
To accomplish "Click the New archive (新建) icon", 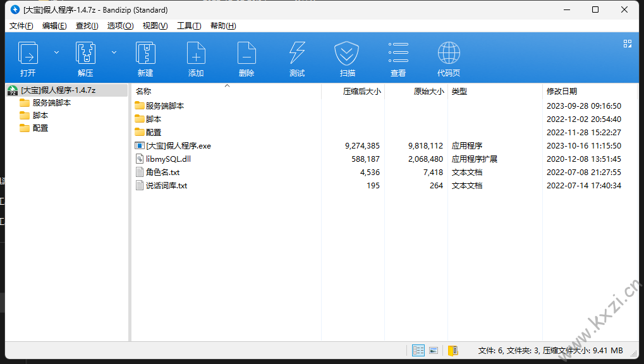I will (x=145, y=53).
